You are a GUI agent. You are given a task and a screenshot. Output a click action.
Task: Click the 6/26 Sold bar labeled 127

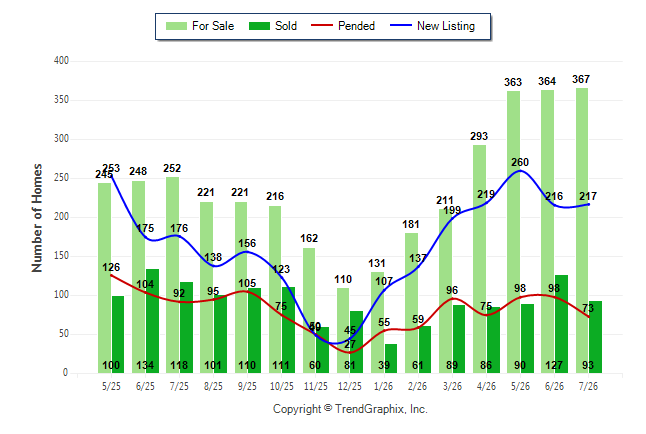[561, 324]
